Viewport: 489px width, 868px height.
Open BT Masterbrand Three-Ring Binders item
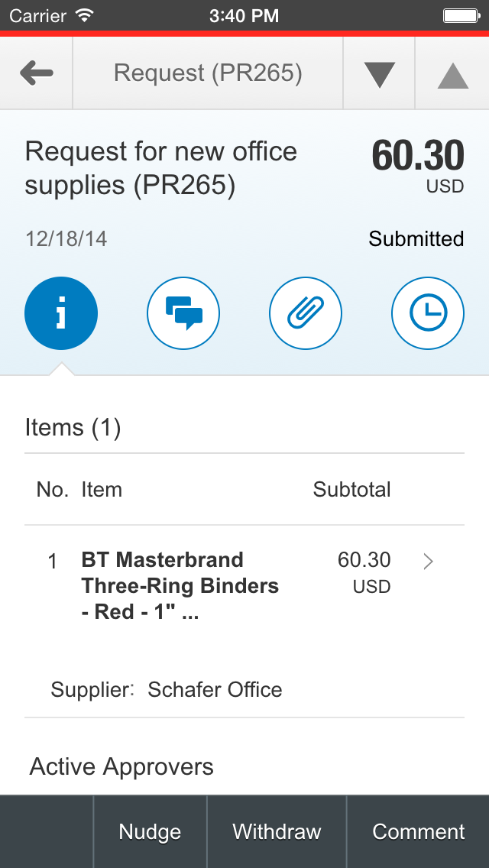point(180,586)
